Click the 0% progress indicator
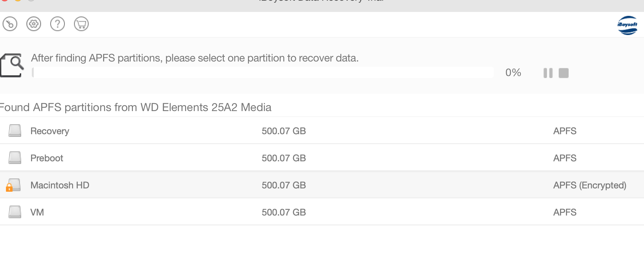 pyautogui.click(x=513, y=73)
